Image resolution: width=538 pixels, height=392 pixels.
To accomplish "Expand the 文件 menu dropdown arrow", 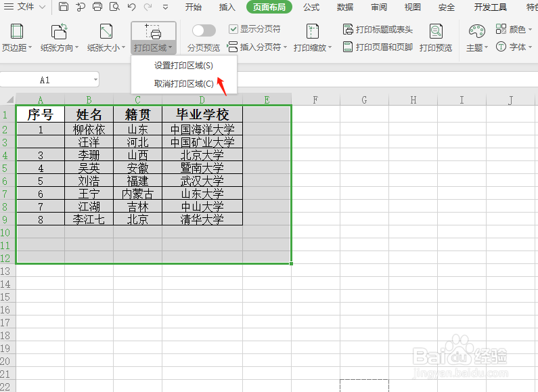I will click(43, 7).
